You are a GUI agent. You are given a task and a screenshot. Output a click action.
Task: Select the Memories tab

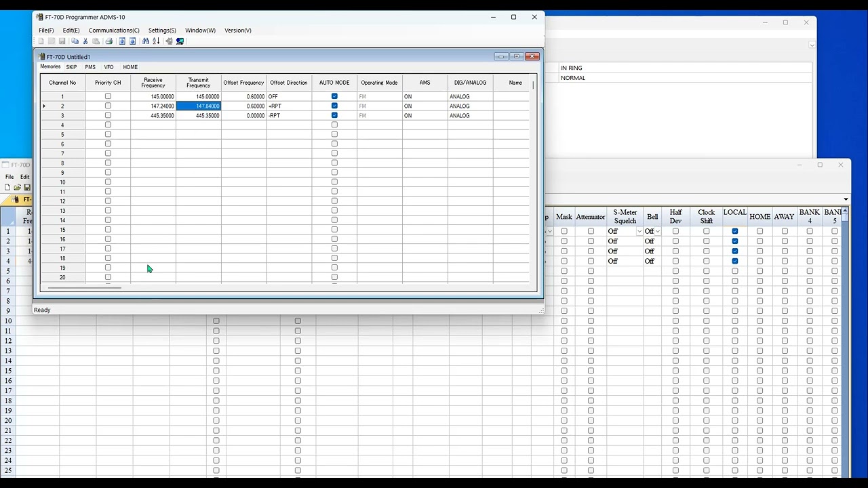[x=50, y=67]
